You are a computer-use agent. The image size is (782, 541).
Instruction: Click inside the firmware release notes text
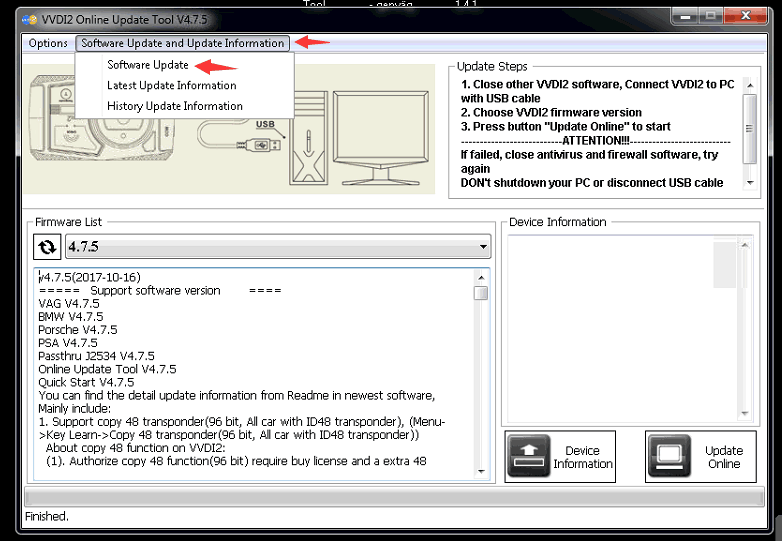(250, 380)
